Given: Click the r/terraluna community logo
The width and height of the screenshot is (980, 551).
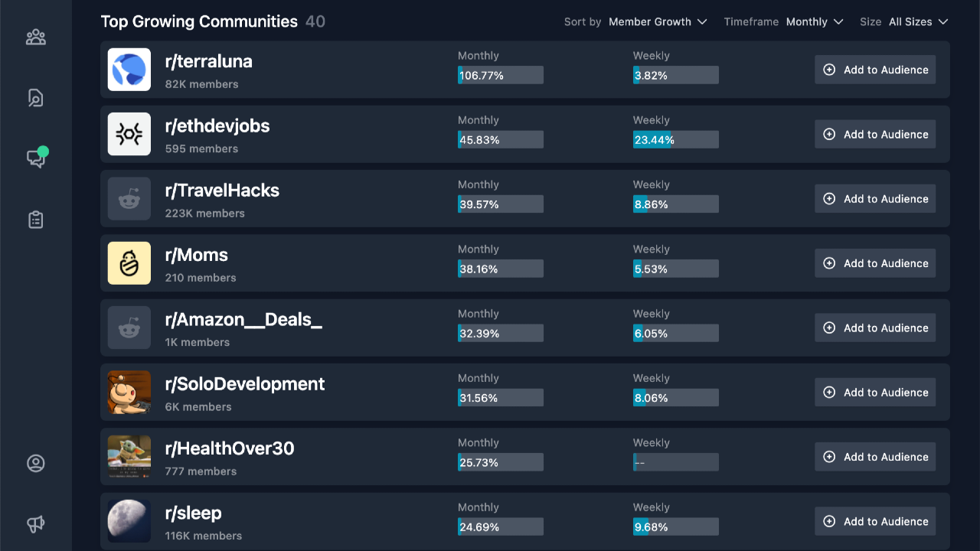Looking at the screenshot, I should point(129,70).
